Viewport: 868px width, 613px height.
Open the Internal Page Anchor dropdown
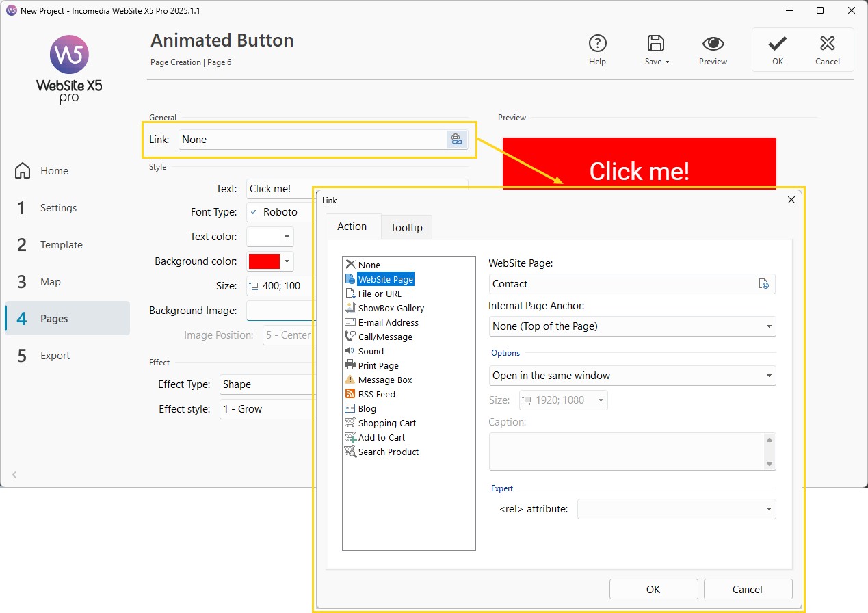632,326
